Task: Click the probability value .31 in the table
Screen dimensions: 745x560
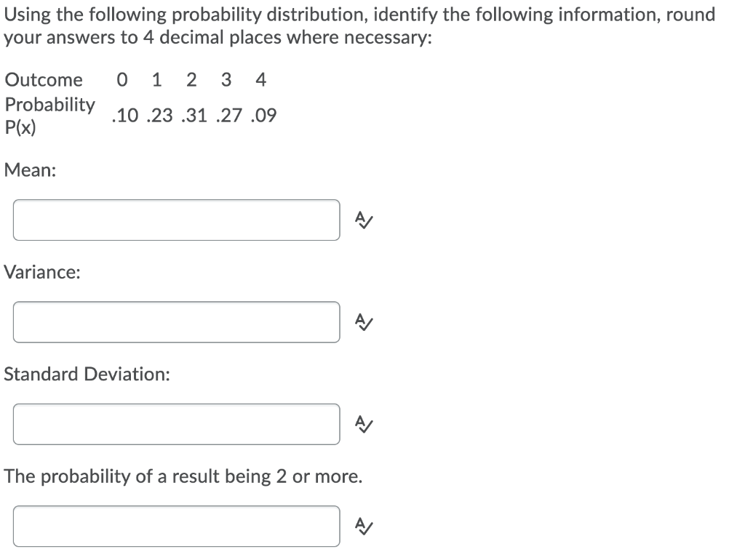Action: click(194, 115)
